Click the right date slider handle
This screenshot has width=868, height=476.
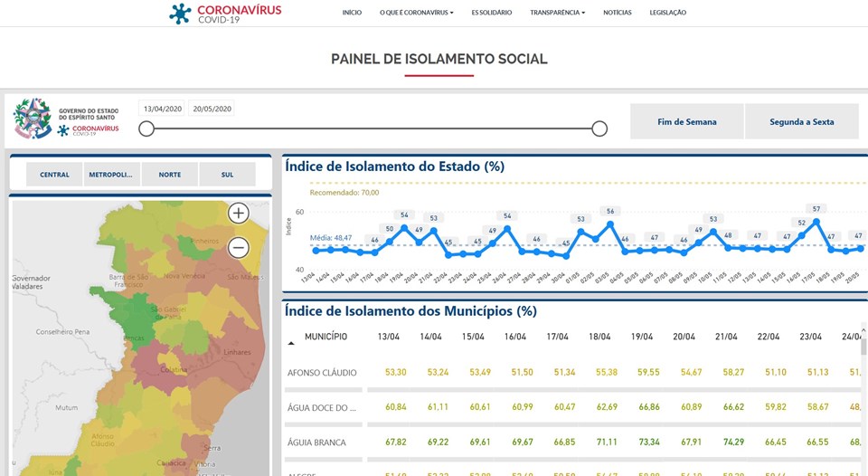click(599, 129)
